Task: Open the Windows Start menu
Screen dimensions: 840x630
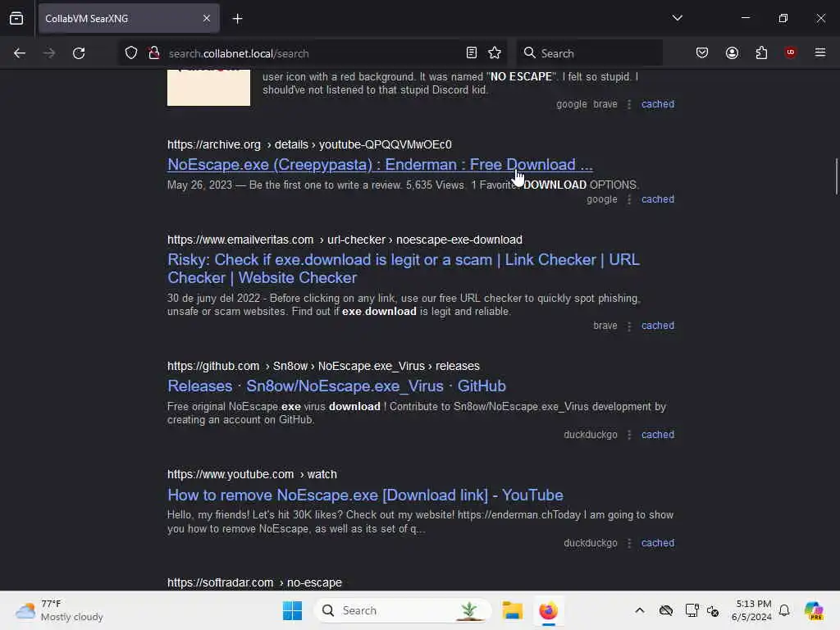Action: pos(292,610)
